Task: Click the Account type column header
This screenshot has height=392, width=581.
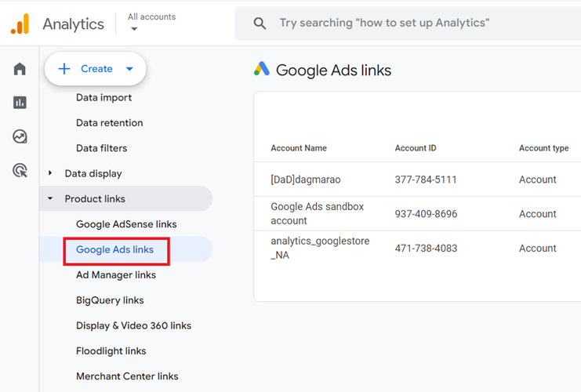Action: [543, 148]
